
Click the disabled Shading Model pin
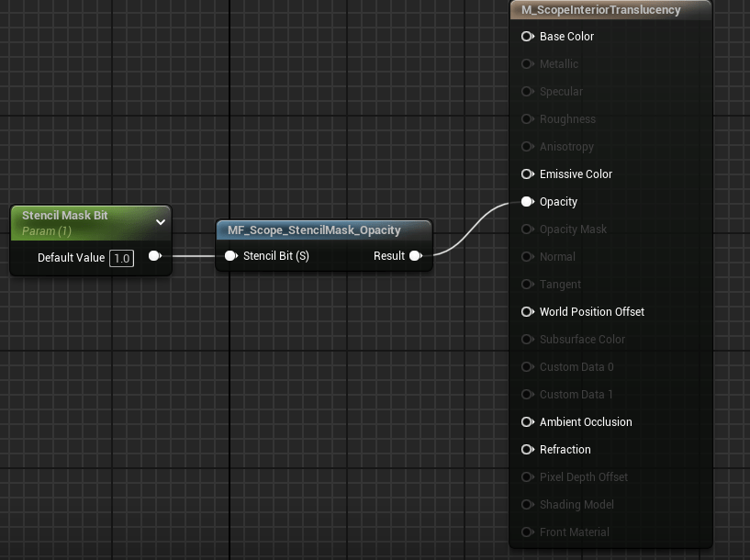tap(528, 505)
